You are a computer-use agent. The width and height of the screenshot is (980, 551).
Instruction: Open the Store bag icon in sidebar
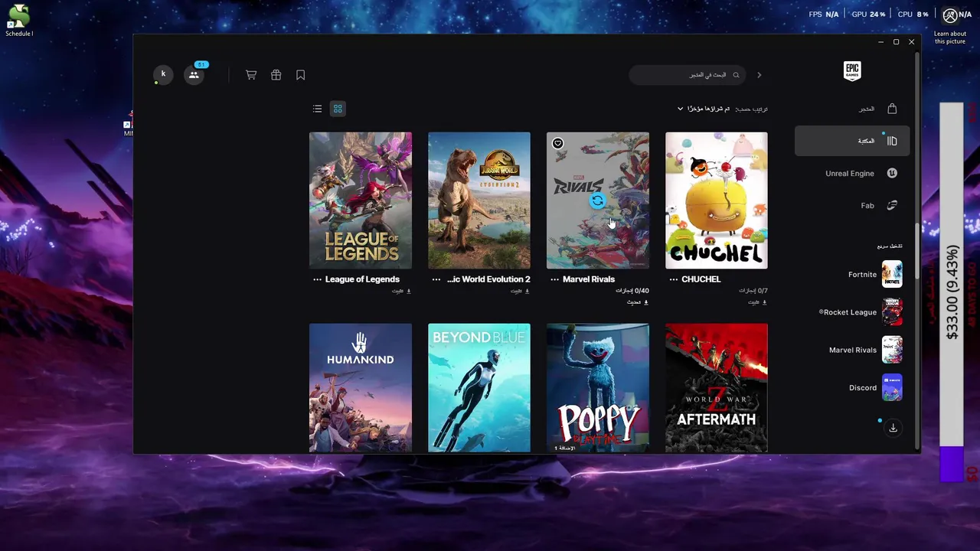[x=892, y=109]
